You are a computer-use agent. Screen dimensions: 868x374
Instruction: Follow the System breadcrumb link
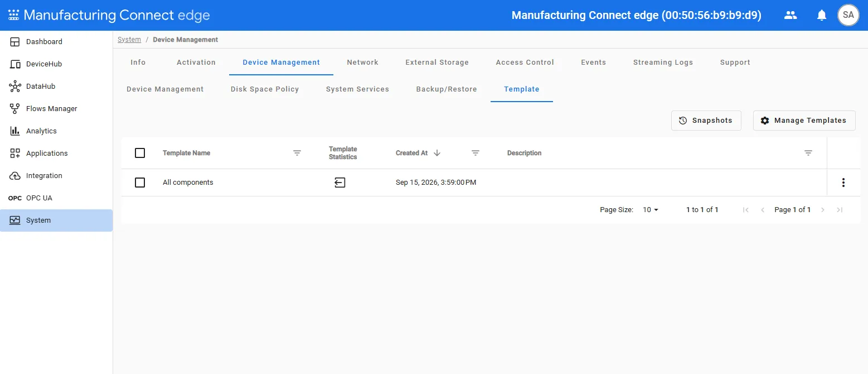129,40
